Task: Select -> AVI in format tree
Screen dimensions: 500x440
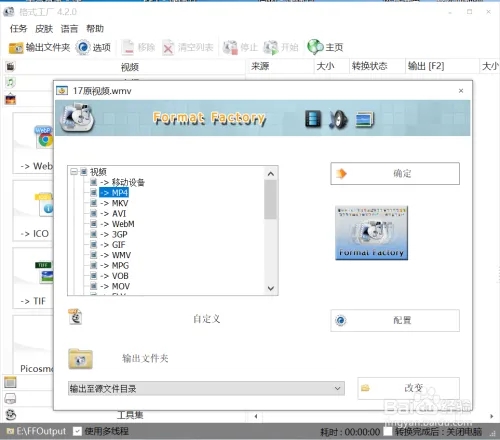Action: (x=113, y=213)
